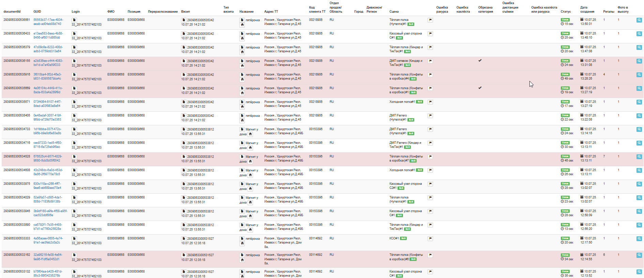Screen dimensions: 644x278
Task: Click Регалы value 7 in row 2939063300534528
Action: [x=604, y=156]
